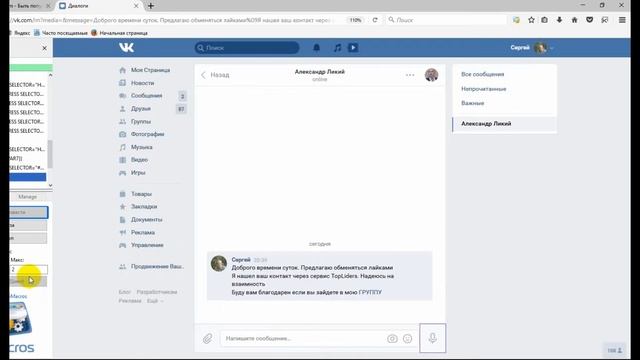This screenshot has width=640, height=360.
Task: Open the ГРУППУ link in message
Action: 370,292
